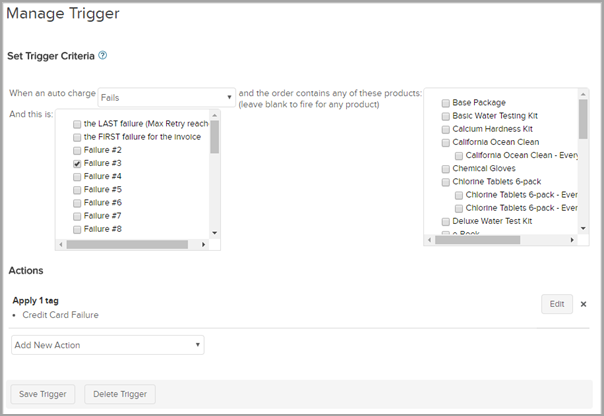The image size is (604, 416).
Task: Click the failure list vertical scrollbar thumb
Action: pos(215,137)
